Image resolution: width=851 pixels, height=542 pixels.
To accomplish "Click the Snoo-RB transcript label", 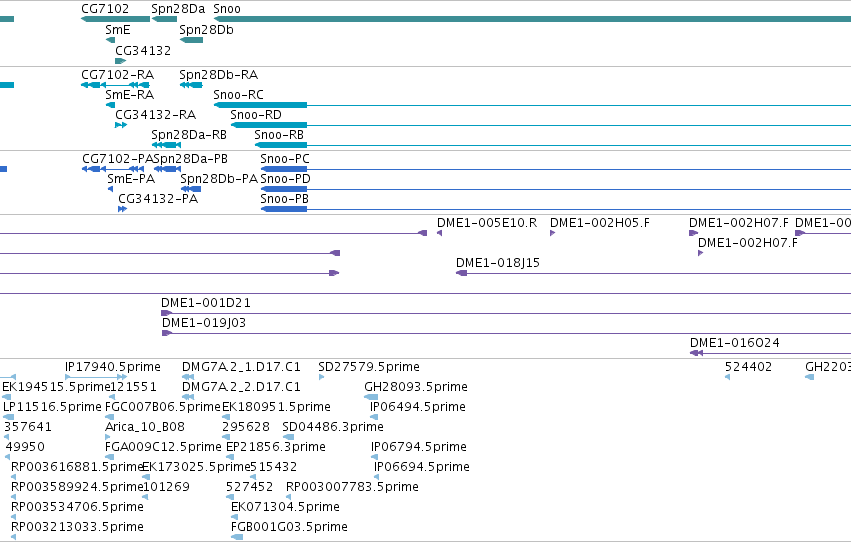I will [x=279, y=135].
